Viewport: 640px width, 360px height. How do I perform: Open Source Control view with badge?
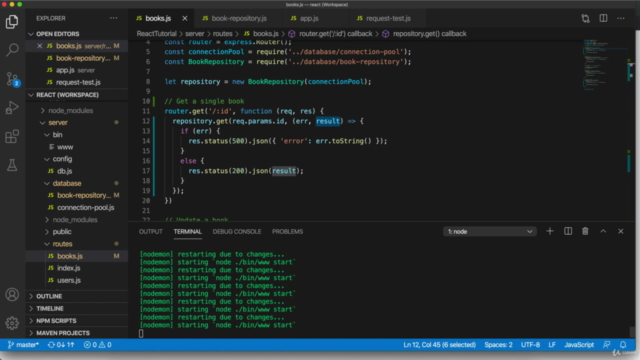12,79
